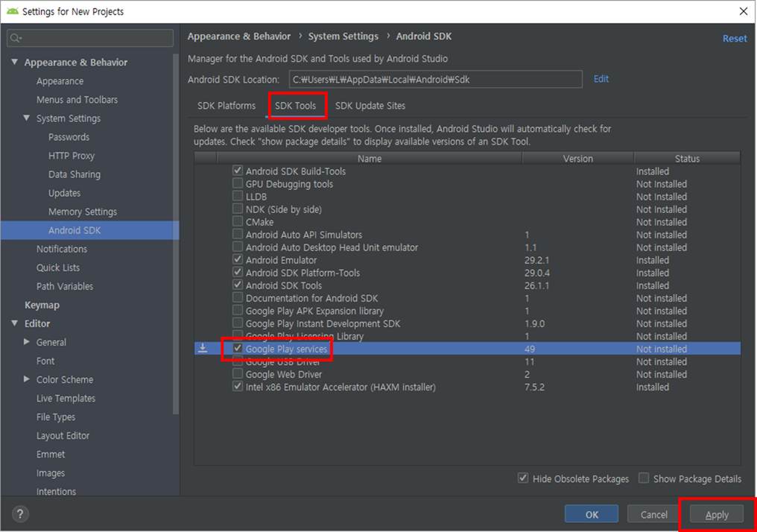
Task: Uncheck Android Emulator
Action: click(238, 259)
